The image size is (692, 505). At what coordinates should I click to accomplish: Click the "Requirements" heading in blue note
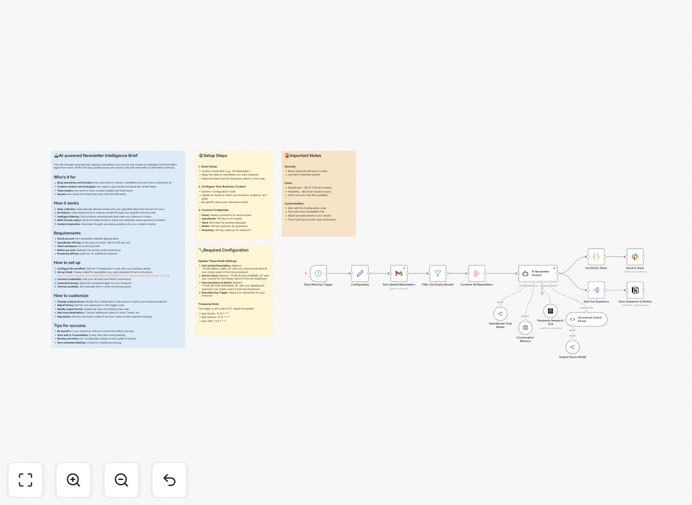[67, 233]
